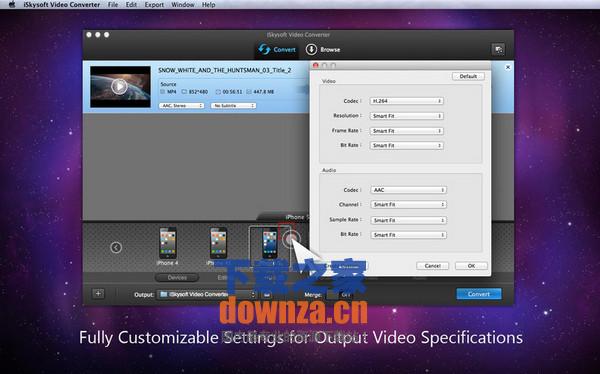Select the iPhone 4 device preset
600x374 pixels.
(x=168, y=245)
